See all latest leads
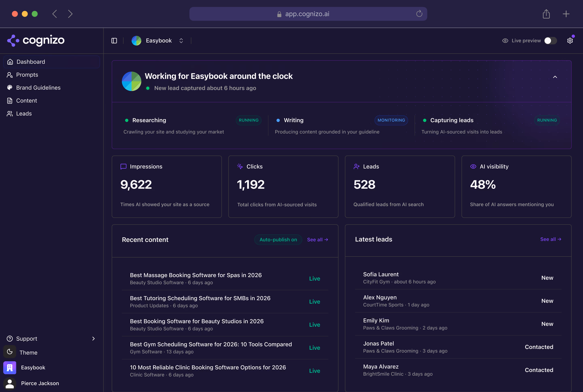Viewport: 583px width, 392px height. 551,239
